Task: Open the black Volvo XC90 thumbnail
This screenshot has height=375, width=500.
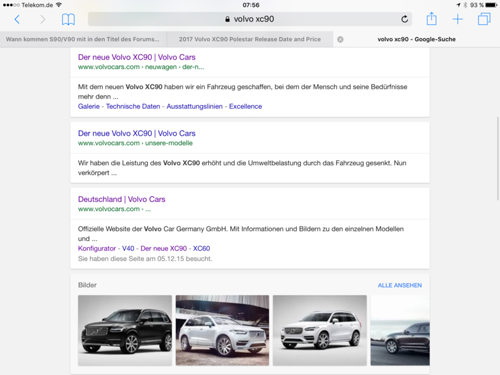Action: 125,330
